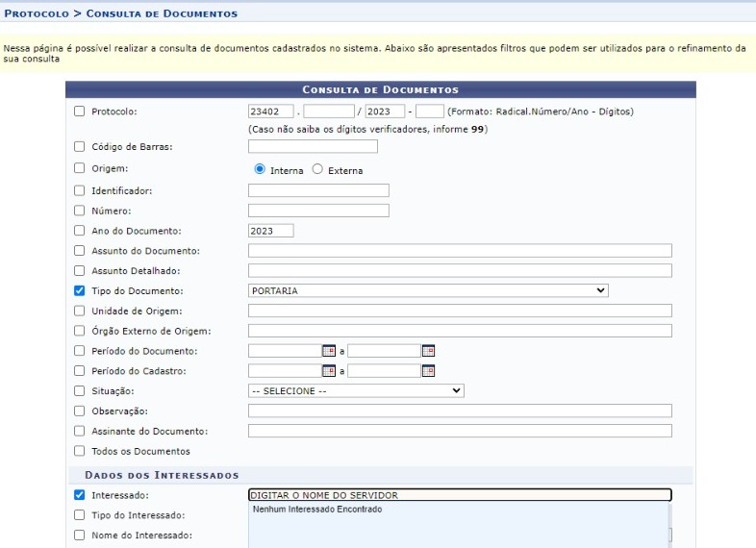Click the Protocolo breadcrumb heading
Screen dimensions: 756x548
pyautogui.click(x=37, y=13)
